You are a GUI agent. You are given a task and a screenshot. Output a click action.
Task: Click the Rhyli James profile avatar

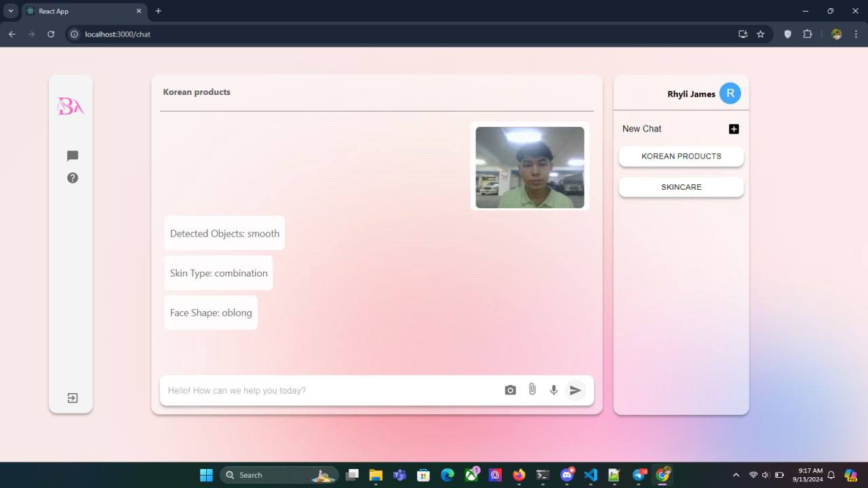coord(730,94)
